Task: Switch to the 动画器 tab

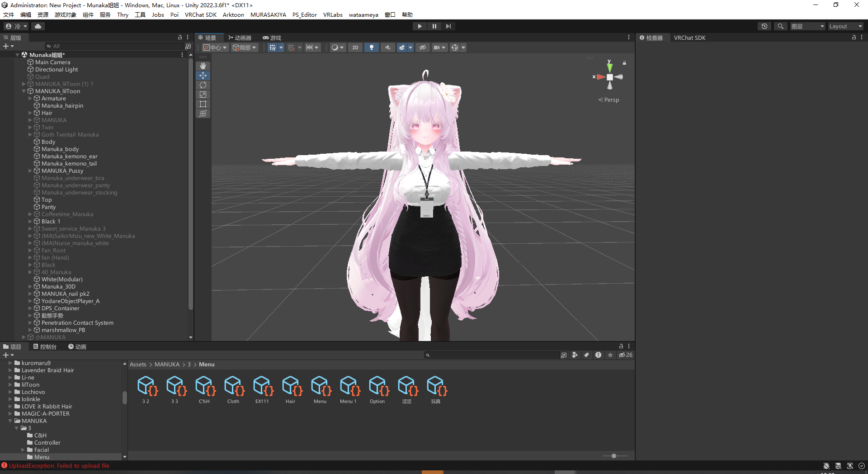Action: tap(240, 38)
